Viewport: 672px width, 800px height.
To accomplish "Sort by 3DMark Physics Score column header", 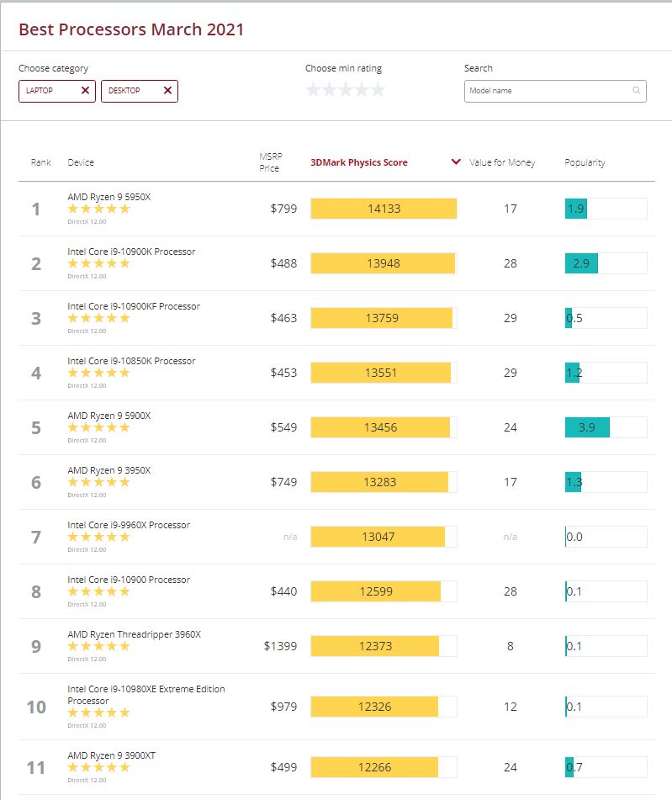I will click(358, 162).
